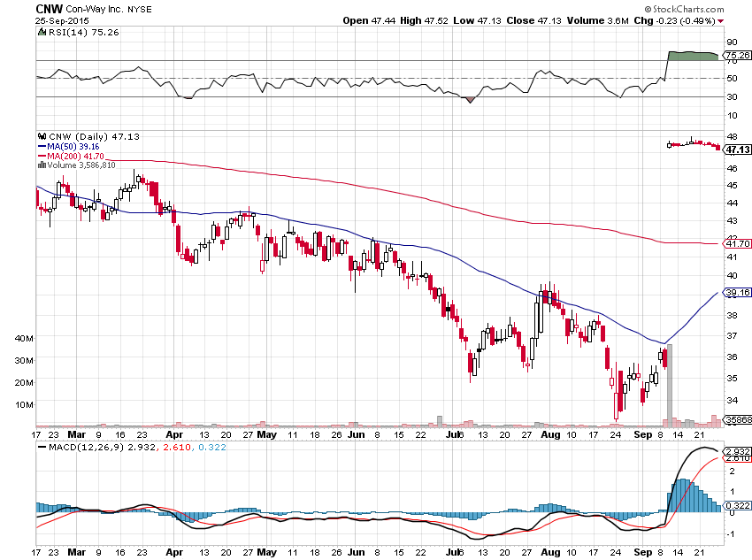
Task: Click the 20M volume axis label
Action: tap(24, 382)
